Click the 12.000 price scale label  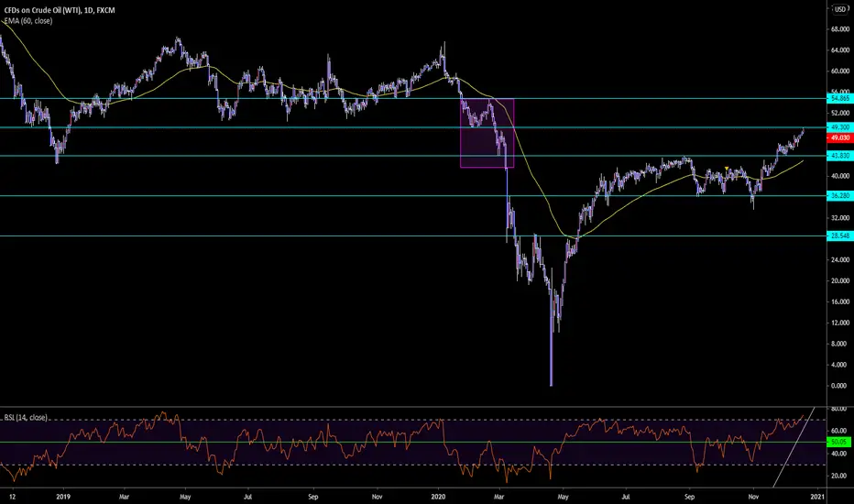[840, 323]
